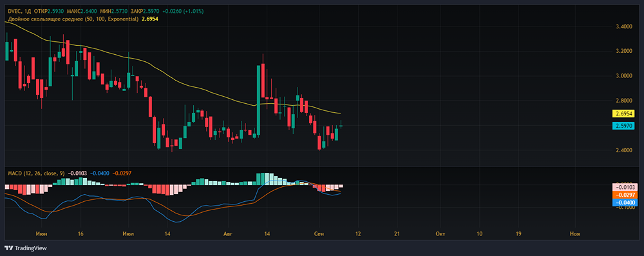
Task: Click the yellow 2.6954 price axis label
Action: tap(623, 113)
